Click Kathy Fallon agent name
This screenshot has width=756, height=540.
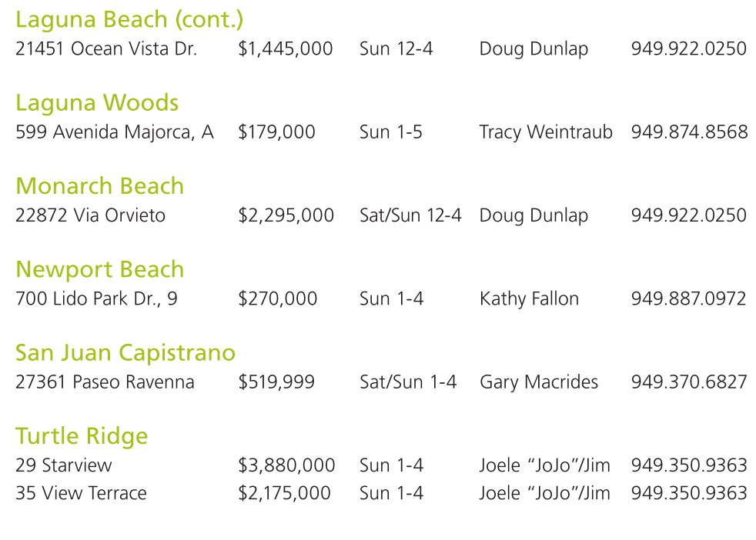[x=529, y=298]
